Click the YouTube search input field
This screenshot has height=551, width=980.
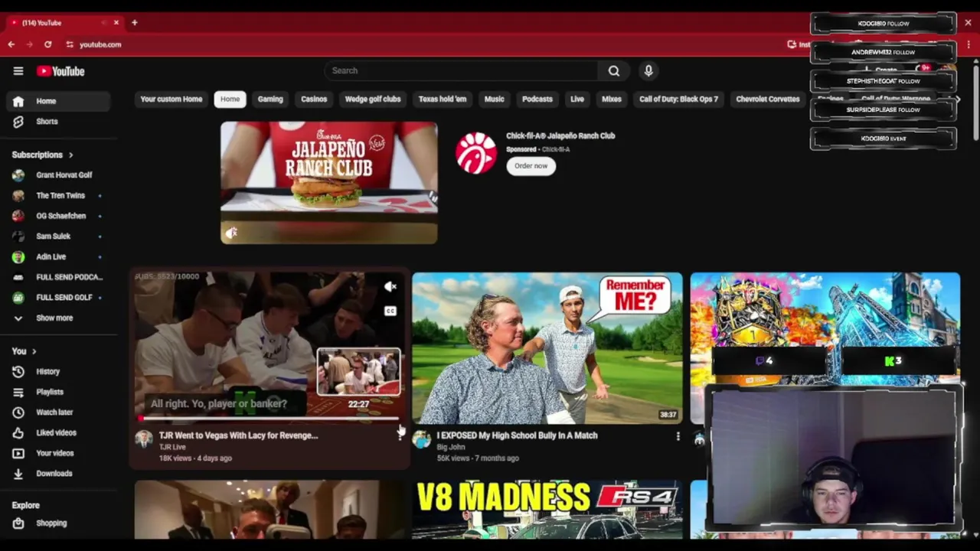coord(461,70)
